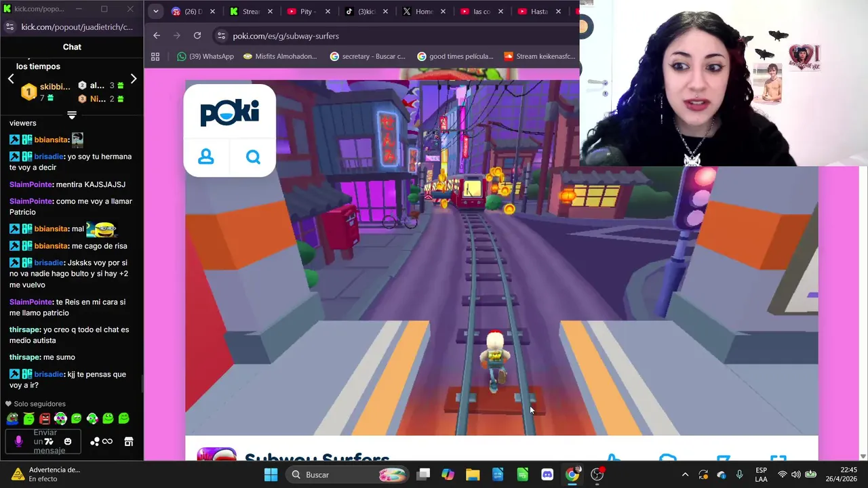Viewport: 868px width, 488px height.
Task: Open the 'secretary - Buscar' bookmark
Action: (x=368, y=56)
